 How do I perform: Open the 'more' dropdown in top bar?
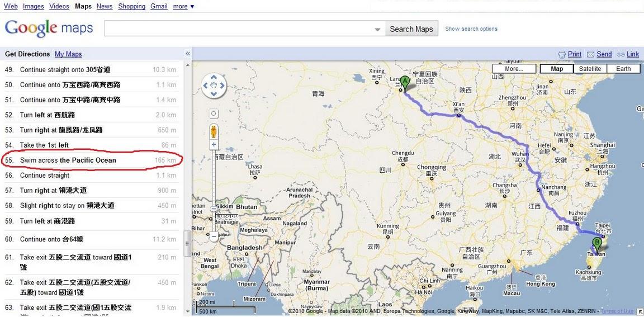(183, 6)
